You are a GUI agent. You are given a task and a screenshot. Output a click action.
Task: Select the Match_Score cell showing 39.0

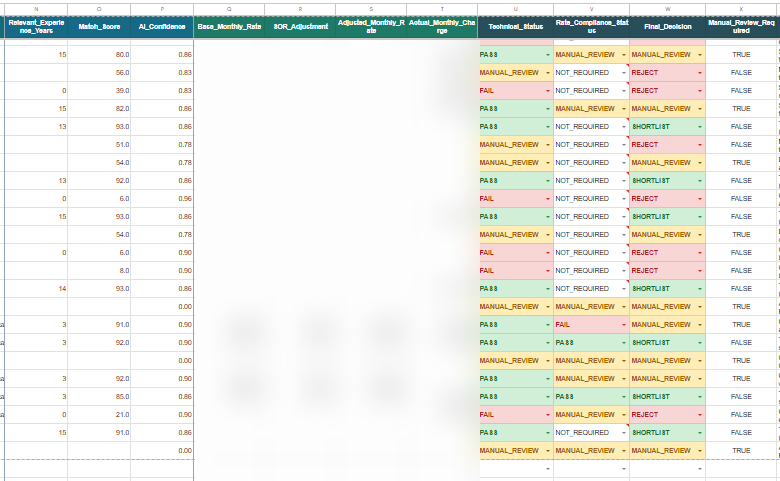tap(99, 91)
